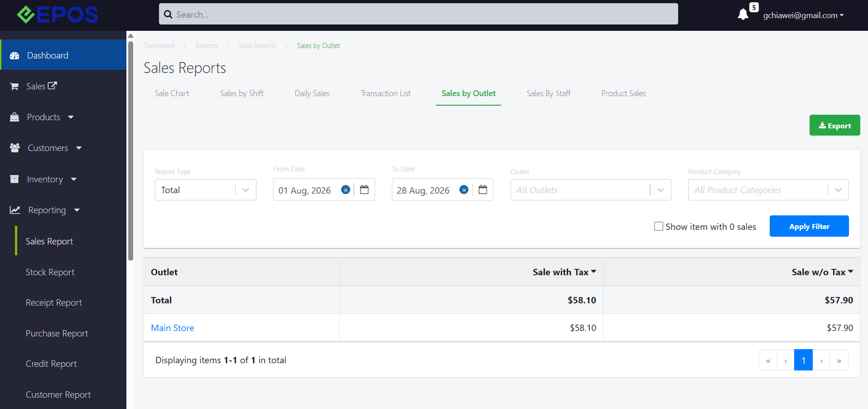The image size is (868, 409).
Task: Open the All Product Categories dropdown
Action: pos(768,190)
